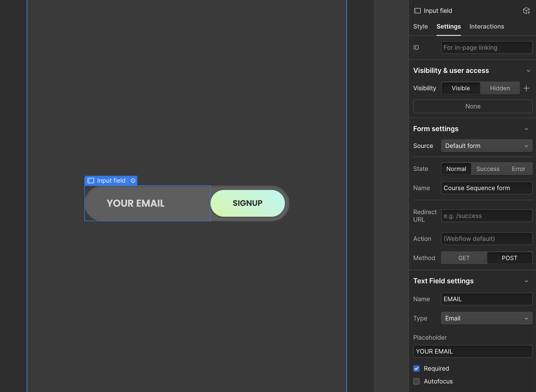Click the YOUR EMAIL input on canvas
This screenshot has width=536, height=392.
pyautogui.click(x=147, y=203)
